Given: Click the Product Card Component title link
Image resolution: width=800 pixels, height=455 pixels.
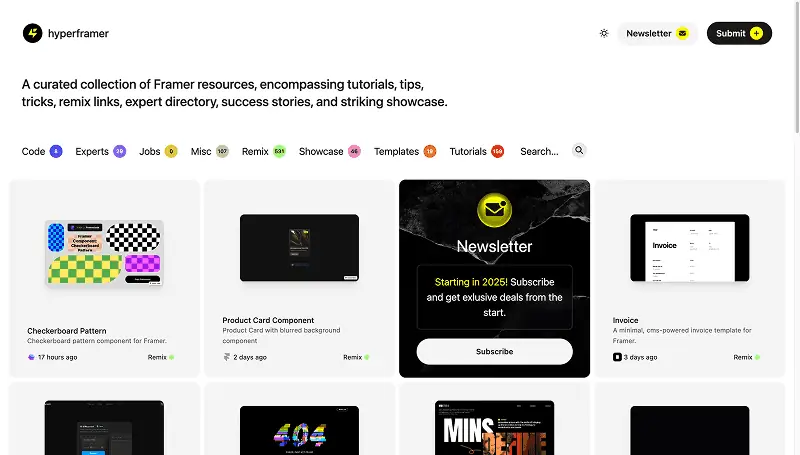Looking at the screenshot, I should (x=268, y=320).
